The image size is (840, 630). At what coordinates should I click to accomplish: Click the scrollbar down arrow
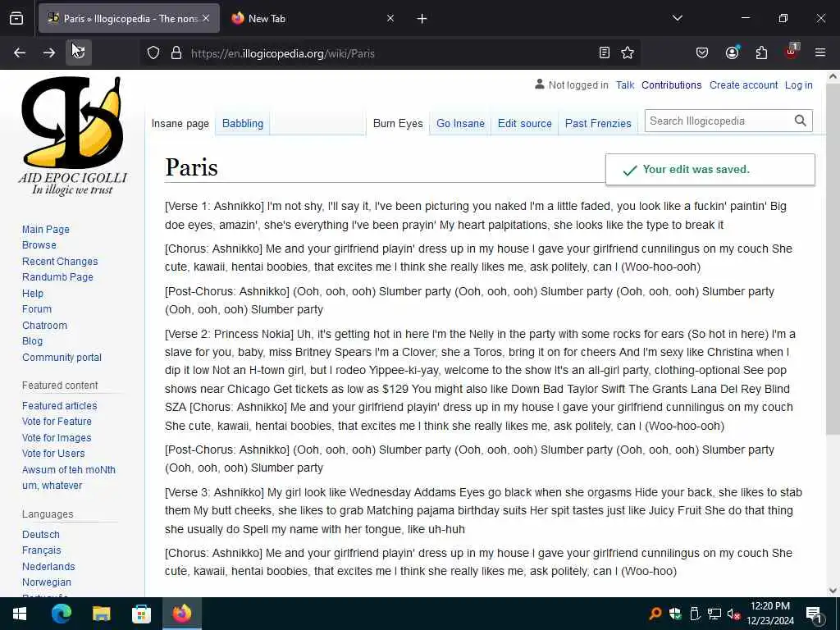click(x=833, y=591)
